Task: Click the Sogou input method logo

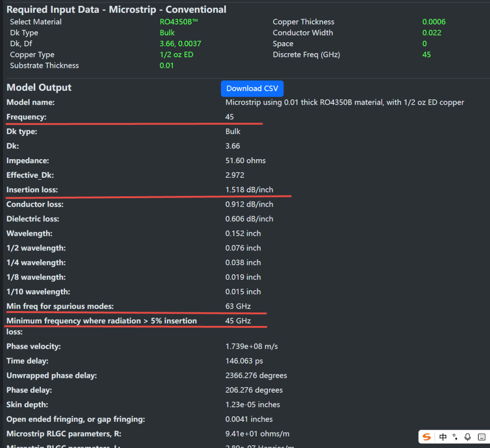Action: tap(426, 437)
